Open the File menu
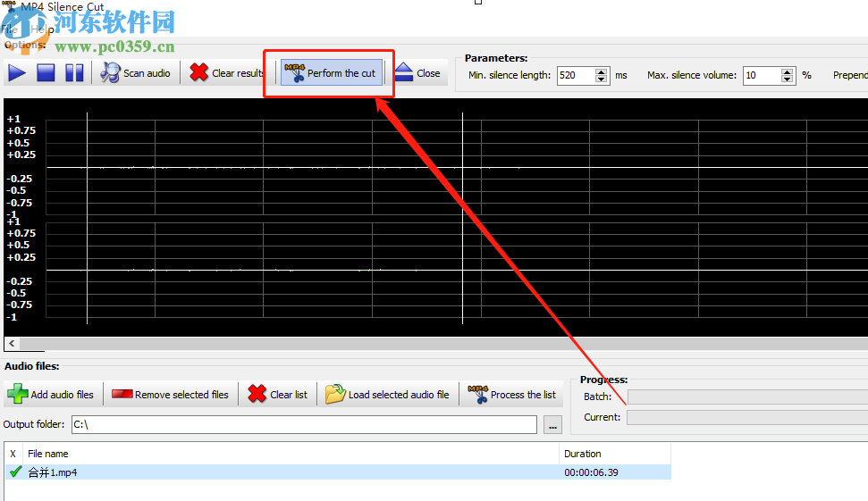The height and width of the screenshot is (501, 868). point(10,29)
